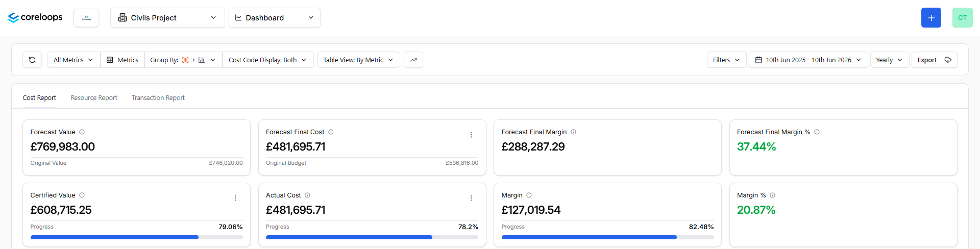Open the All Metrics dropdown
The width and height of the screenshot is (980, 249).
pyautogui.click(x=73, y=60)
